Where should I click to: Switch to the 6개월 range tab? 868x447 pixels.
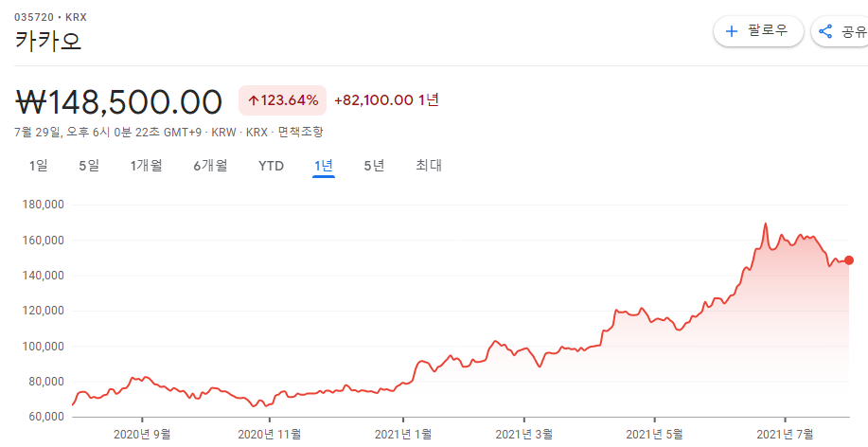click(210, 166)
